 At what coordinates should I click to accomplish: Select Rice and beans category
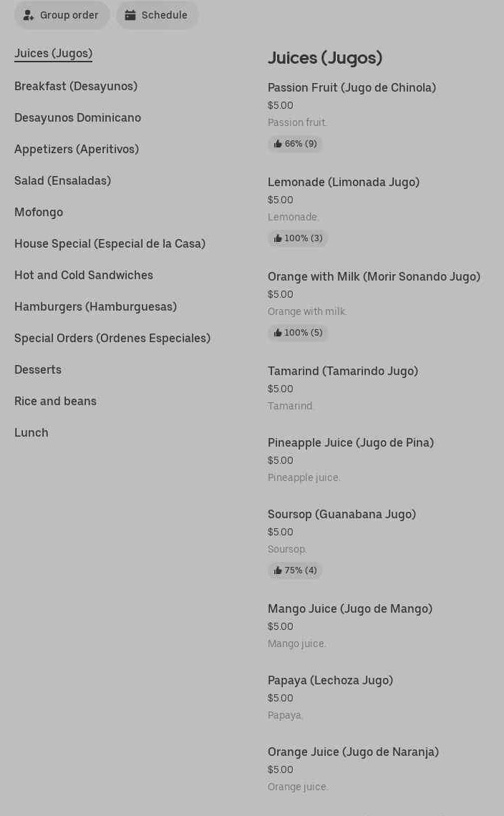pos(55,402)
